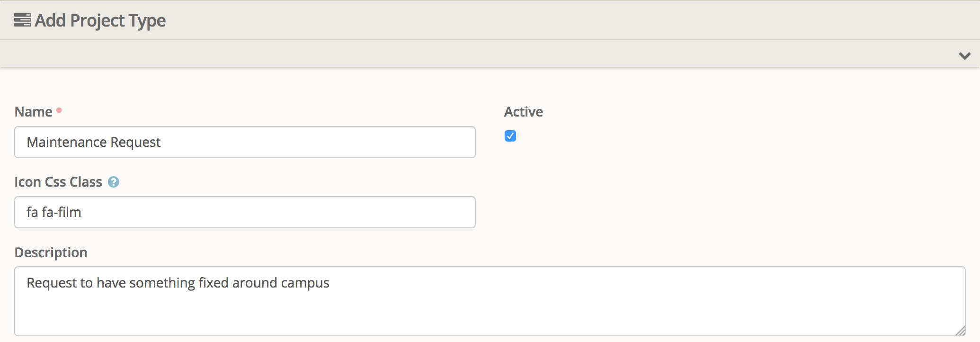Click the Active label text
This screenshot has width=980, height=342.
click(x=523, y=112)
